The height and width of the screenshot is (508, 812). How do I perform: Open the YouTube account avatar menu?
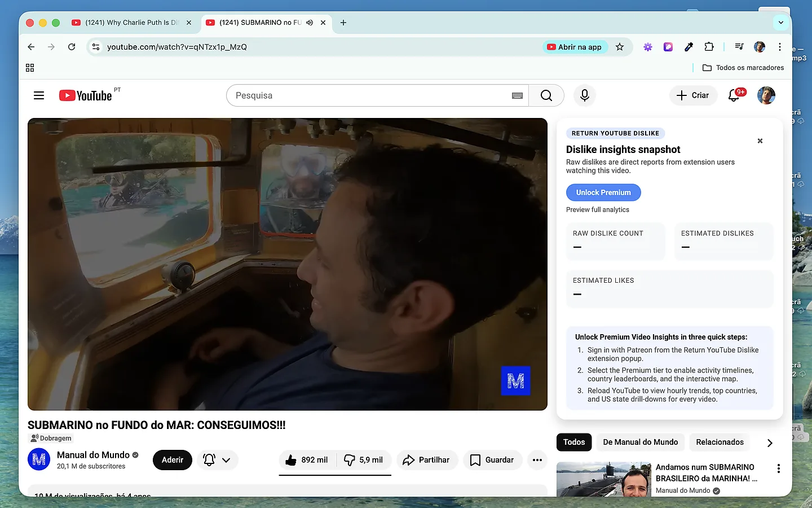766,95
